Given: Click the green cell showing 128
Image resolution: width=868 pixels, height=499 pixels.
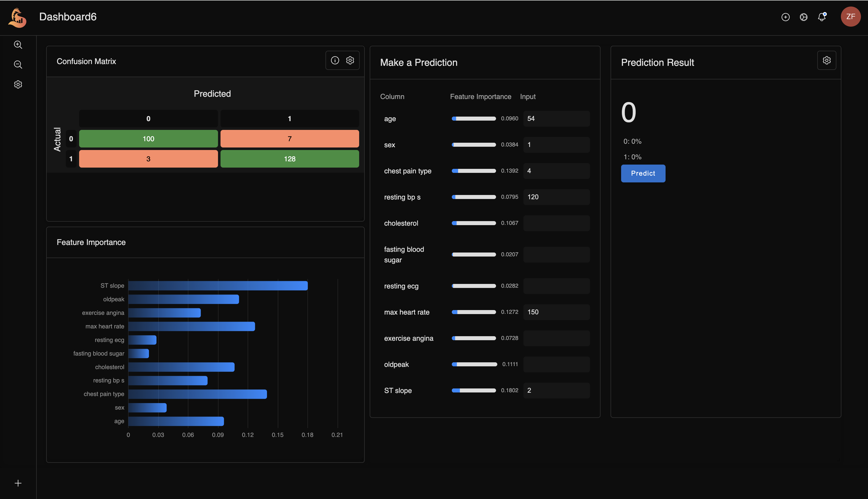Looking at the screenshot, I should pyautogui.click(x=289, y=159).
